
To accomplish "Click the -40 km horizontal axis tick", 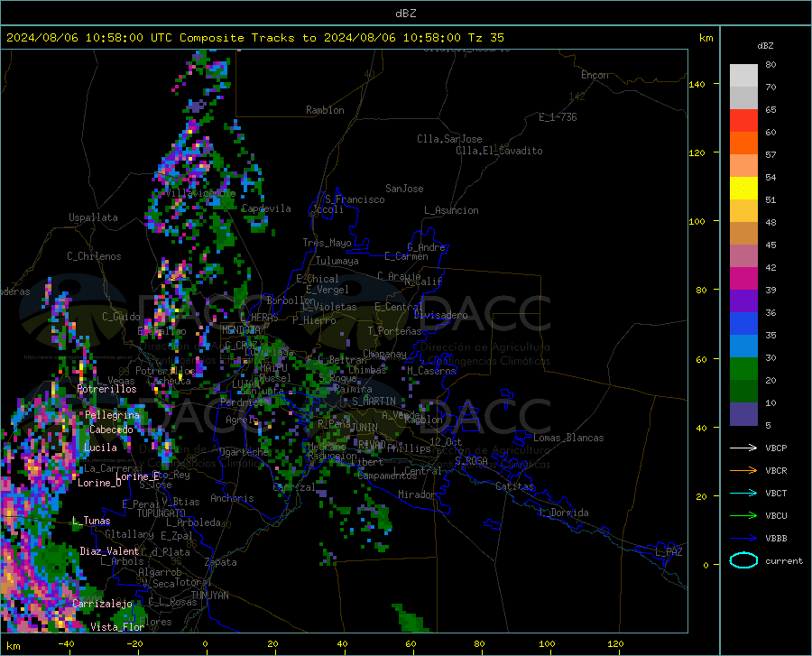I will click(66, 643).
